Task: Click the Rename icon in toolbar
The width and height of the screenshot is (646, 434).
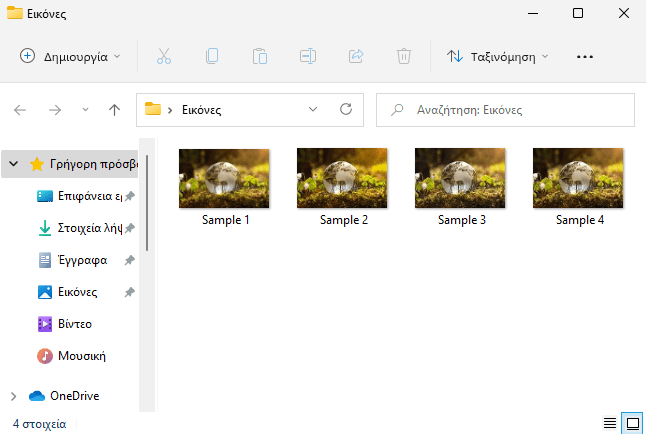Action: (x=308, y=56)
